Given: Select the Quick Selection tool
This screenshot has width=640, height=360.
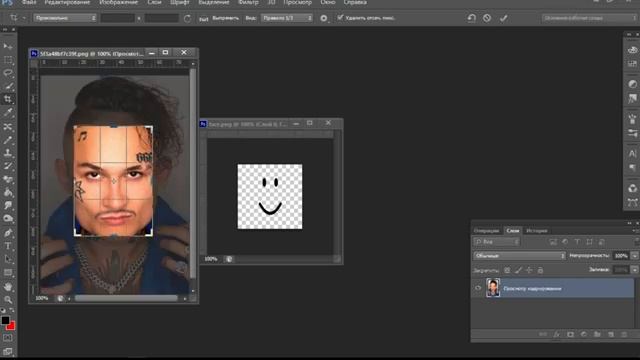Looking at the screenshot, I should click(8, 87).
